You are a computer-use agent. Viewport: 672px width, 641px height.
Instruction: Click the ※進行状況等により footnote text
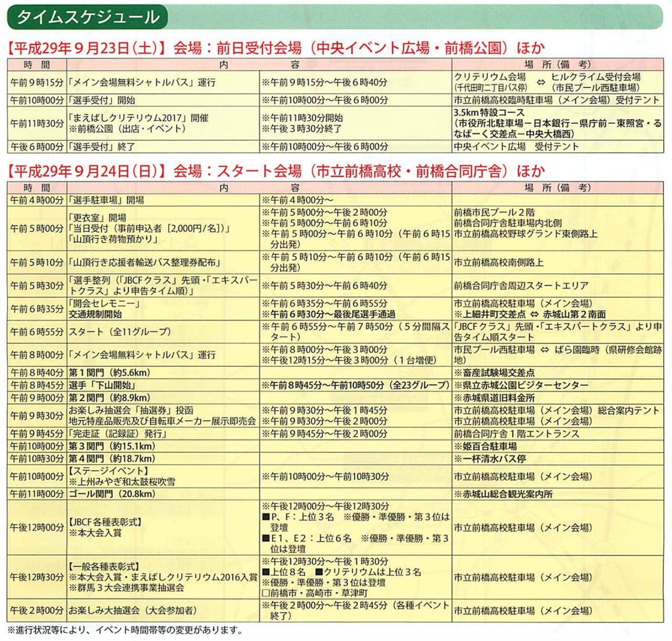click(x=125, y=630)
